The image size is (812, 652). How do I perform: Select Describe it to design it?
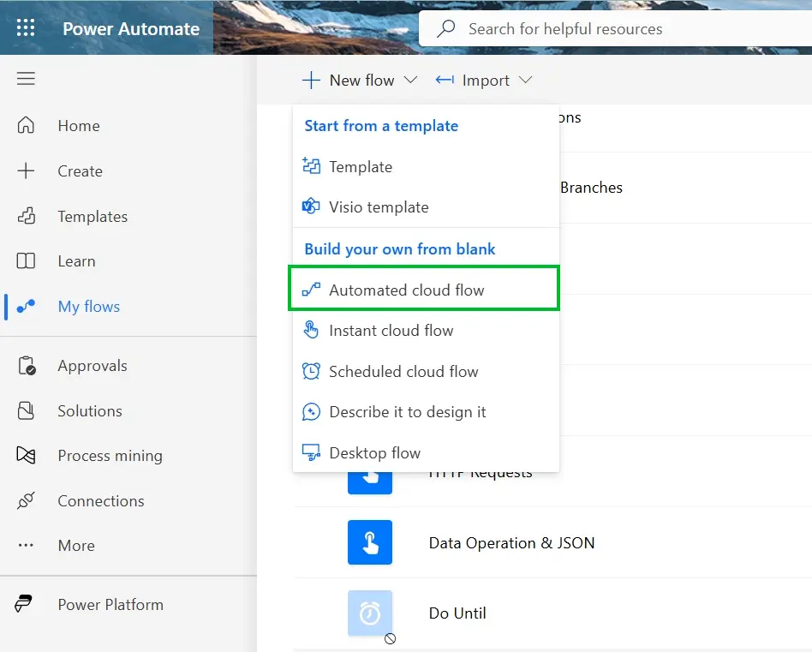(426, 412)
